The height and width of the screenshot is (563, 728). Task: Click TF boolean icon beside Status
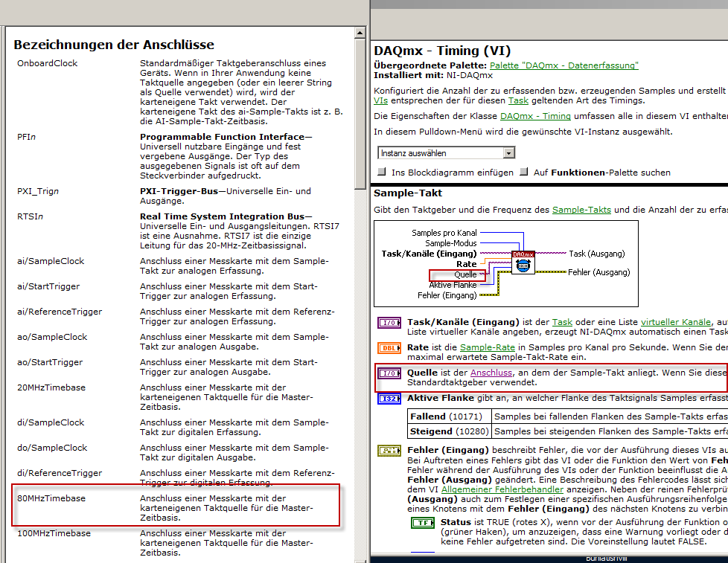click(x=423, y=523)
